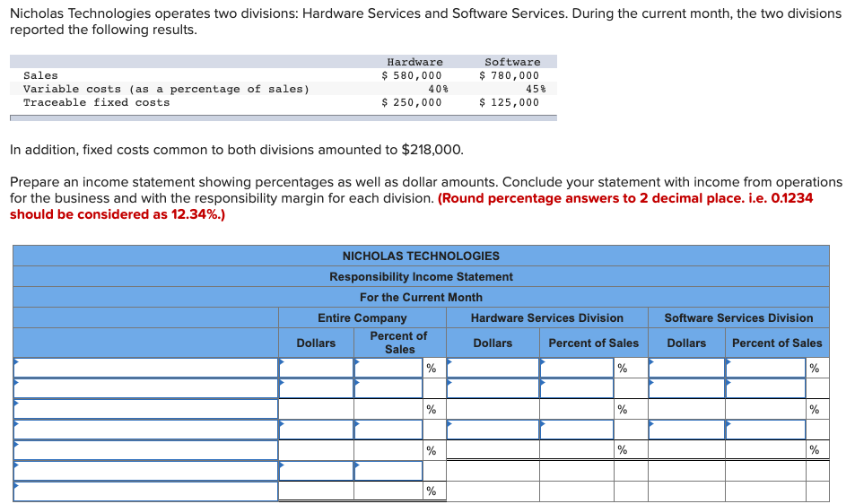Click 'Dollars' header under Entire Company
This screenshot has width=855, height=504.
click(317, 343)
